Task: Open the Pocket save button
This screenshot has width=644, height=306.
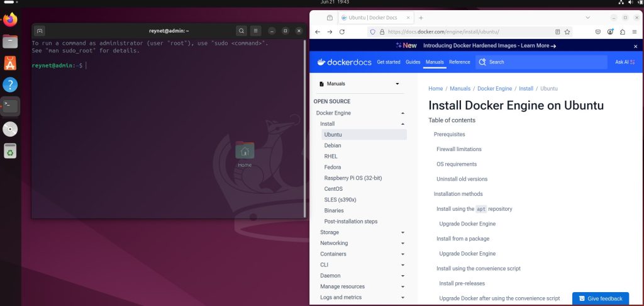Action: pyautogui.click(x=599, y=31)
